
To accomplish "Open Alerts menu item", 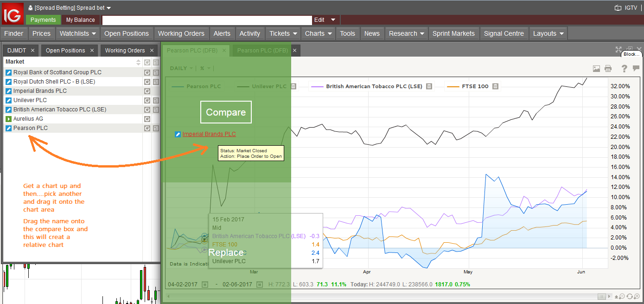I will point(222,33).
